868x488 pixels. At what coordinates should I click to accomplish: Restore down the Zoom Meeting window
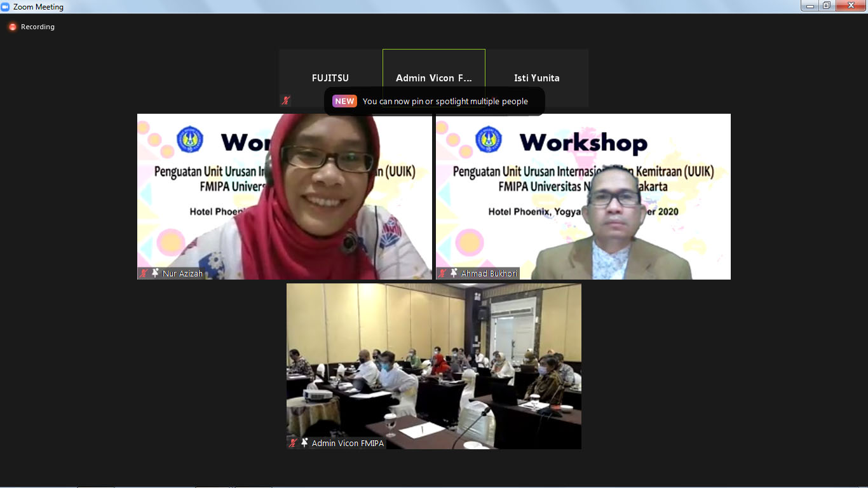point(826,6)
